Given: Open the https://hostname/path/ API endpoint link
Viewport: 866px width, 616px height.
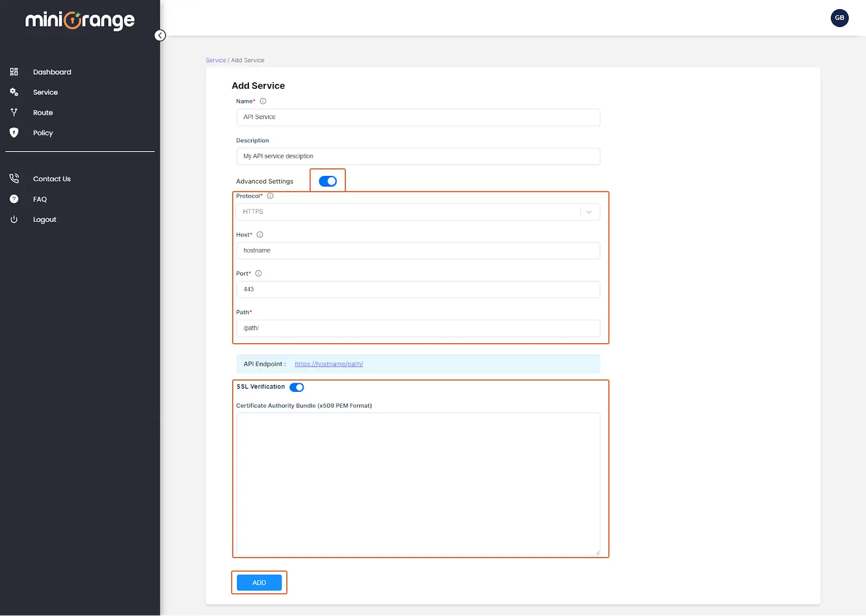Looking at the screenshot, I should coord(329,364).
